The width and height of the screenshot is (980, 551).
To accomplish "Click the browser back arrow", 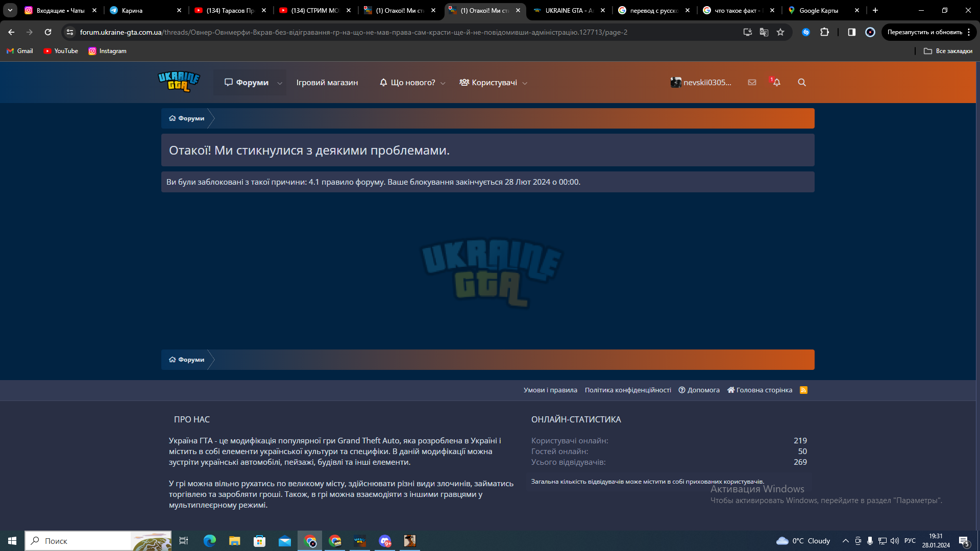I will 11,32.
